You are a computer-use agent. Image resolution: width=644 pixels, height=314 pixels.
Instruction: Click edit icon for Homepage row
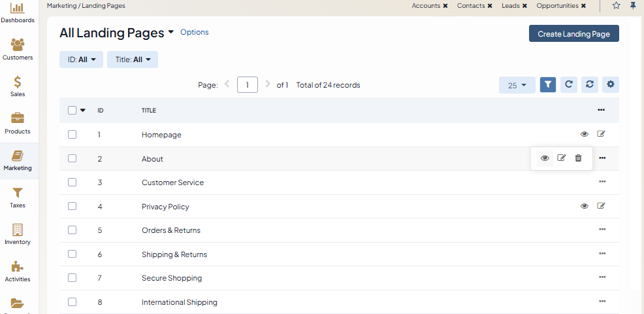(601, 134)
